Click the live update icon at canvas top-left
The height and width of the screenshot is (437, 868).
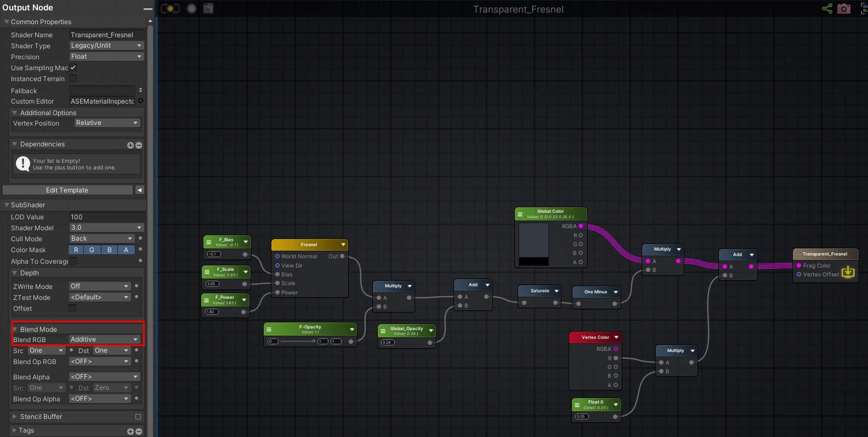[x=170, y=9]
